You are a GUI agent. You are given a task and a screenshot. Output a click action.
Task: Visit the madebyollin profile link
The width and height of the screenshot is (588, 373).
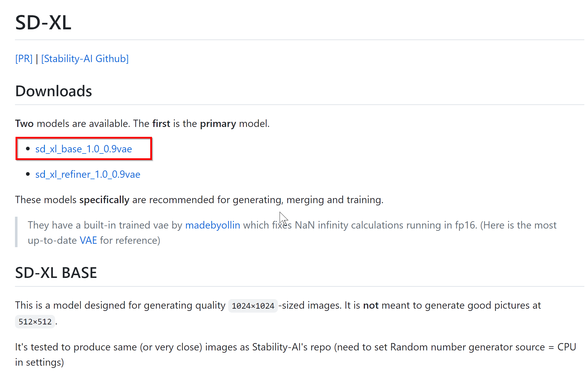(213, 225)
